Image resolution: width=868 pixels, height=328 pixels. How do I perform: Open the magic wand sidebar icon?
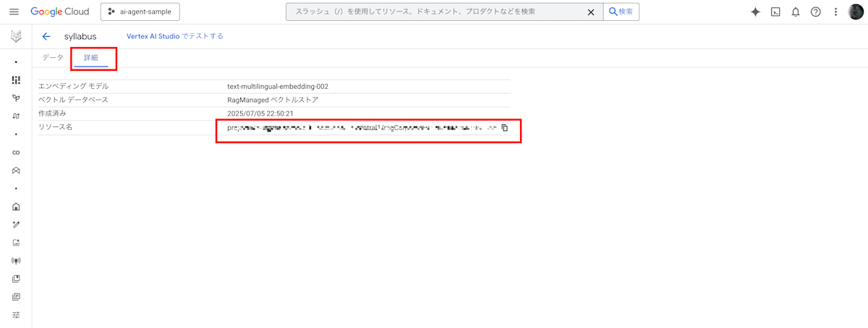coord(16,225)
